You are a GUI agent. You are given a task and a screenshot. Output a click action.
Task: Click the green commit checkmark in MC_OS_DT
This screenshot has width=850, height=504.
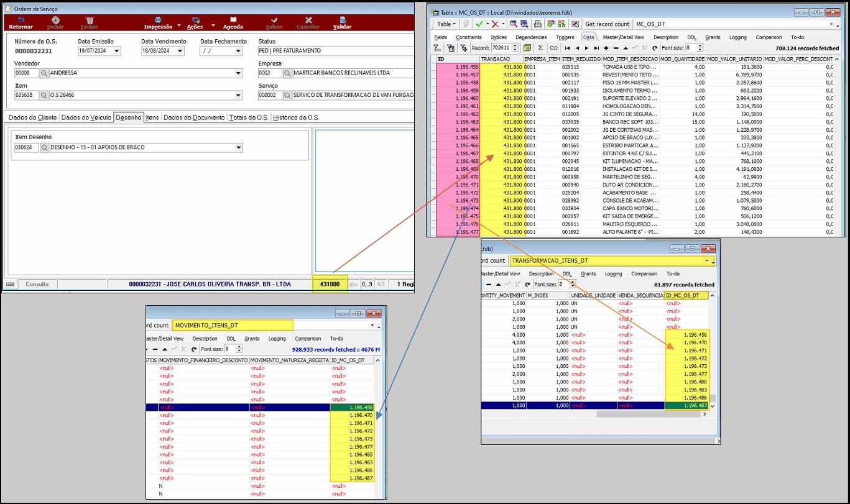[x=479, y=24]
